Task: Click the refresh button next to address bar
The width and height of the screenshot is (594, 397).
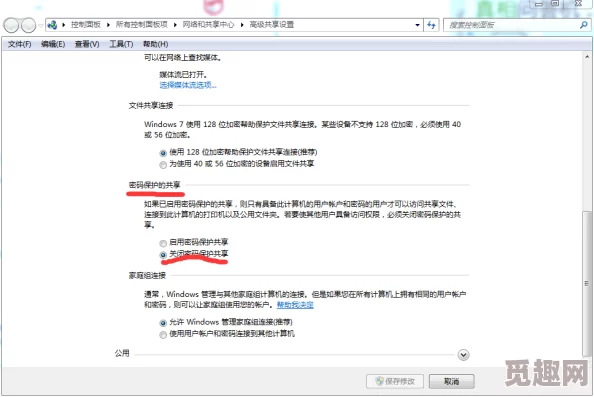Action: coord(431,25)
